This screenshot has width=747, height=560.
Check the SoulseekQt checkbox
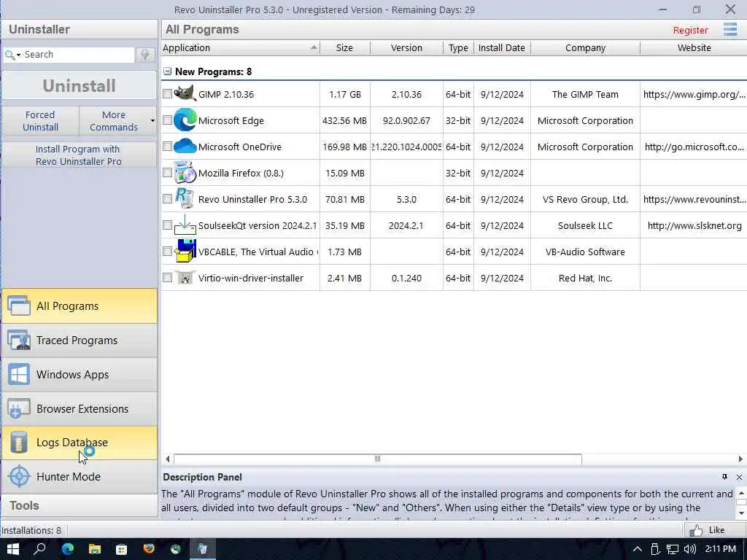pyautogui.click(x=167, y=225)
